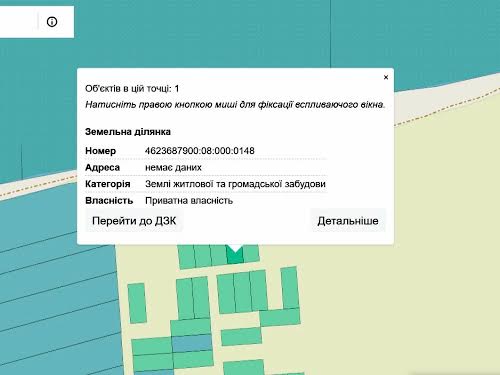
Task: Click the Земельна ділянка heading
Action: tap(128, 132)
